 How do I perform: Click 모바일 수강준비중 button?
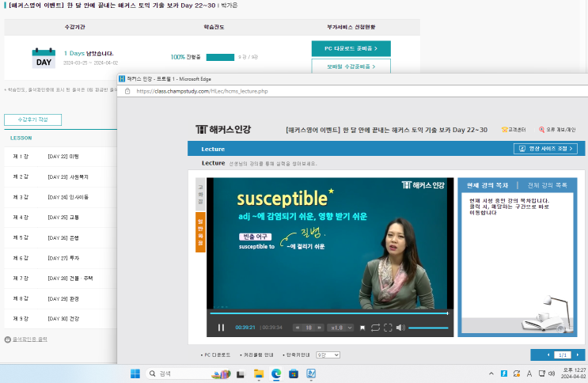pyautogui.click(x=351, y=66)
